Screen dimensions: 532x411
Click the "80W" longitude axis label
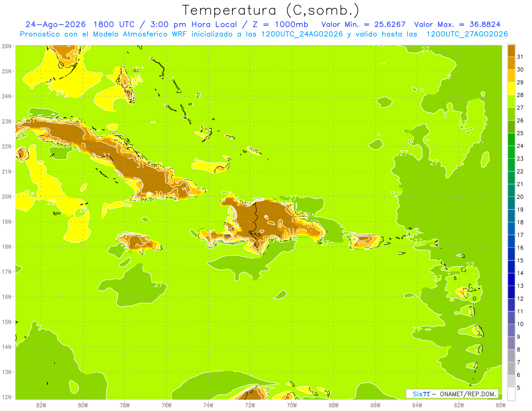(x=83, y=405)
